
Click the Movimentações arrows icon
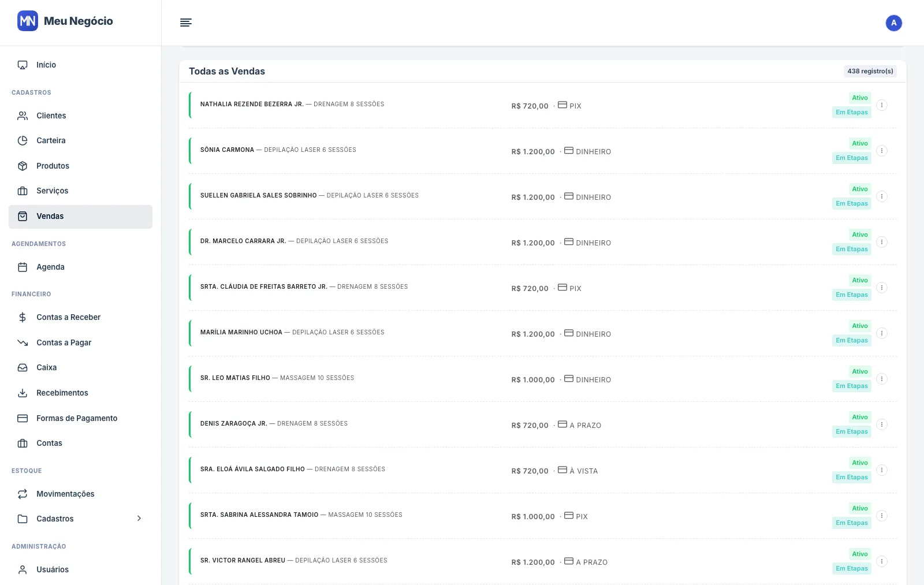[23, 494]
